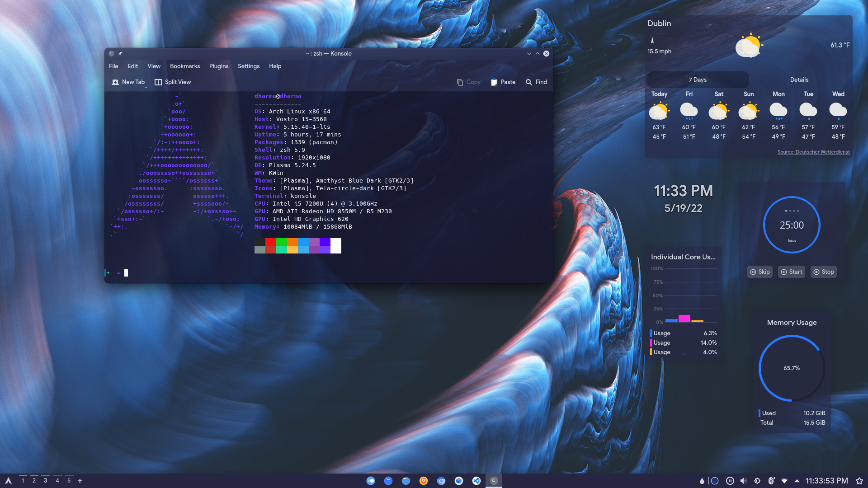
Task: Open the File menu in Konsole
Action: 113,66
